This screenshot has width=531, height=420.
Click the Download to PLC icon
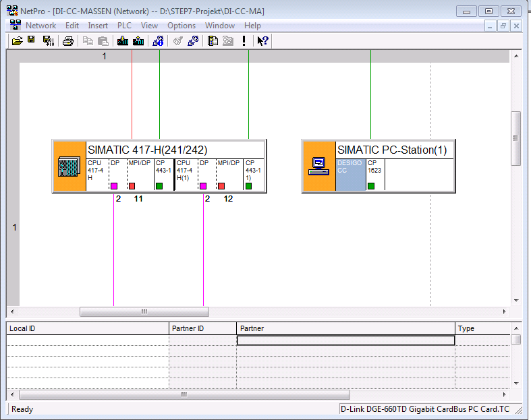coord(122,41)
